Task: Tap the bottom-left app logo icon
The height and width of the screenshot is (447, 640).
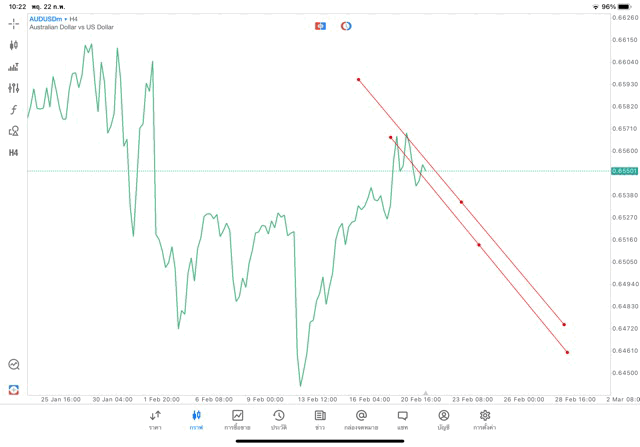Action: click(14, 389)
